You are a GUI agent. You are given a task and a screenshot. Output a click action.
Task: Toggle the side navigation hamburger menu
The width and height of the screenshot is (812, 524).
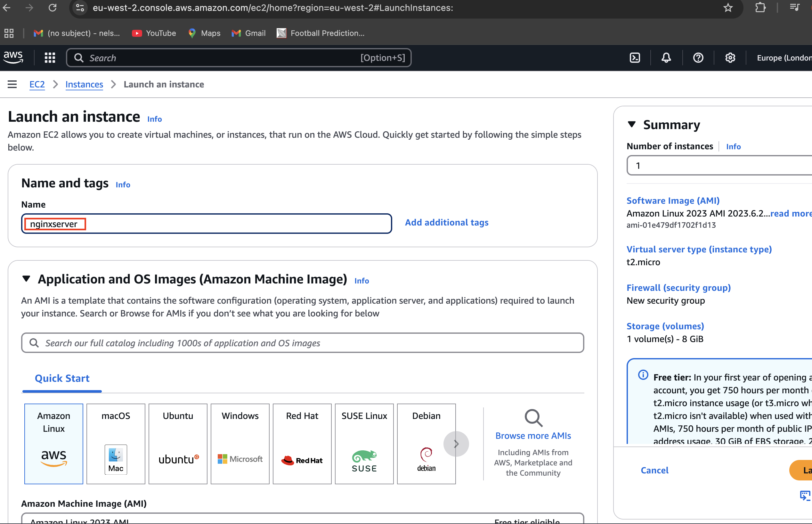(12, 84)
